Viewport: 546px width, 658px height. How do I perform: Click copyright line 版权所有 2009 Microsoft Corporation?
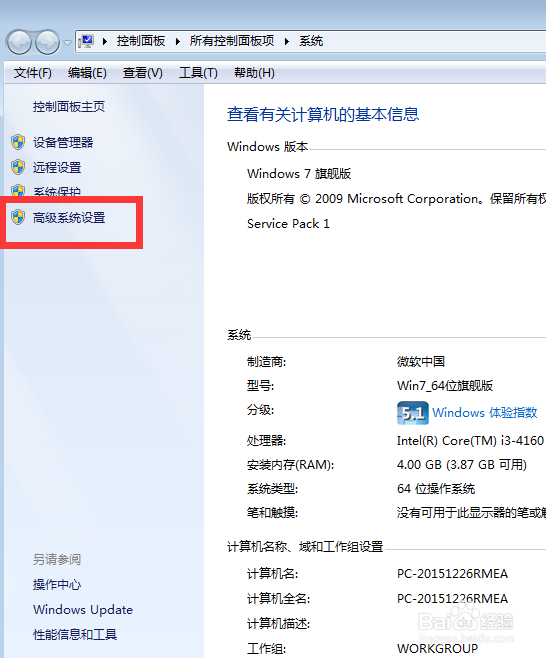tap(396, 199)
